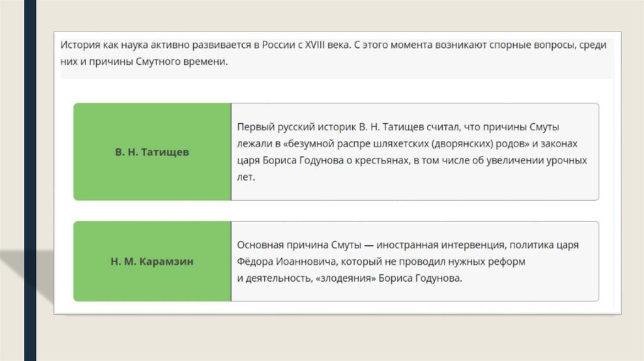The height and width of the screenshot is (361, 644).
Task: Select the Татищев description text card
Action: 414,152
